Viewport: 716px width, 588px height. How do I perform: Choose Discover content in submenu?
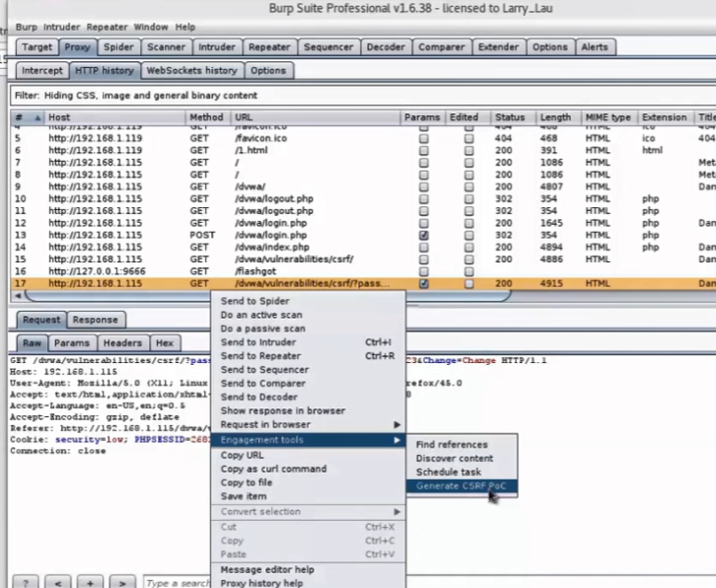462,458
